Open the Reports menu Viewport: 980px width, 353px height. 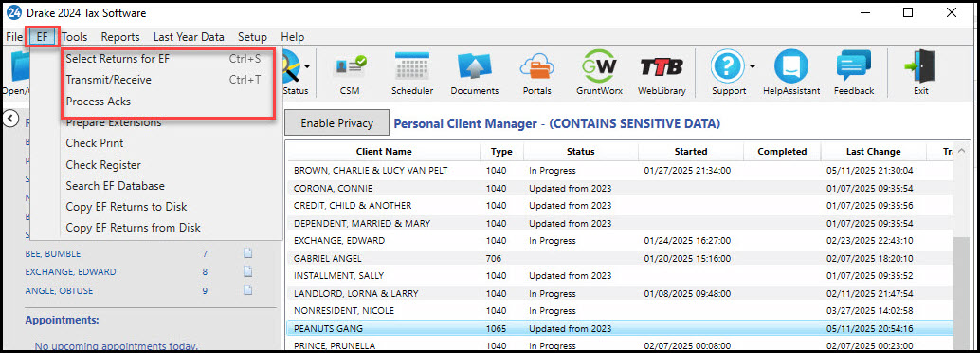pyautogui.click(x=120, y=37)
